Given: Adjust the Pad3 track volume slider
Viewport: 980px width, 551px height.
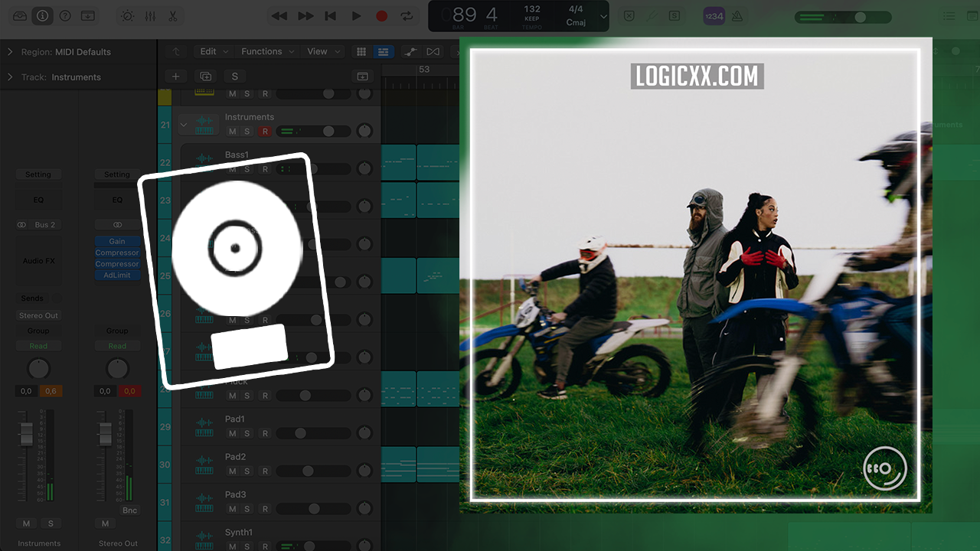Looking at the screenshot, I should pos(314,509).
